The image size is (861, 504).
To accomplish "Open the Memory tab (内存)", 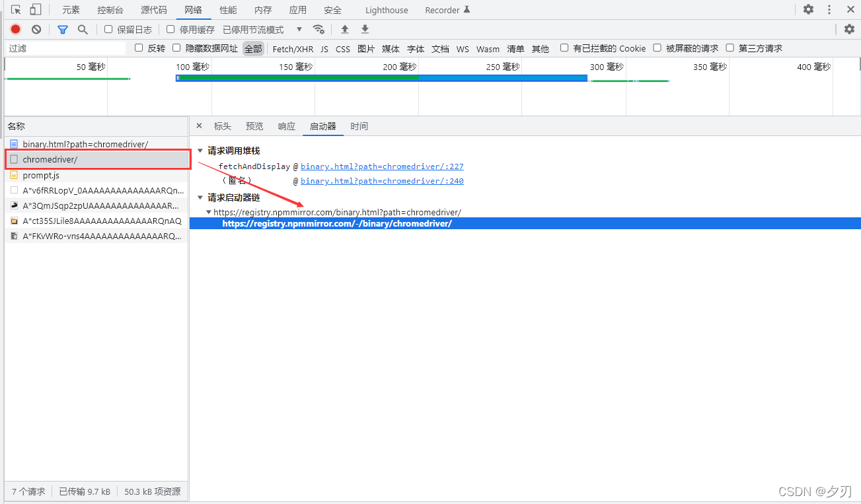I will click(x=263, y=10).
